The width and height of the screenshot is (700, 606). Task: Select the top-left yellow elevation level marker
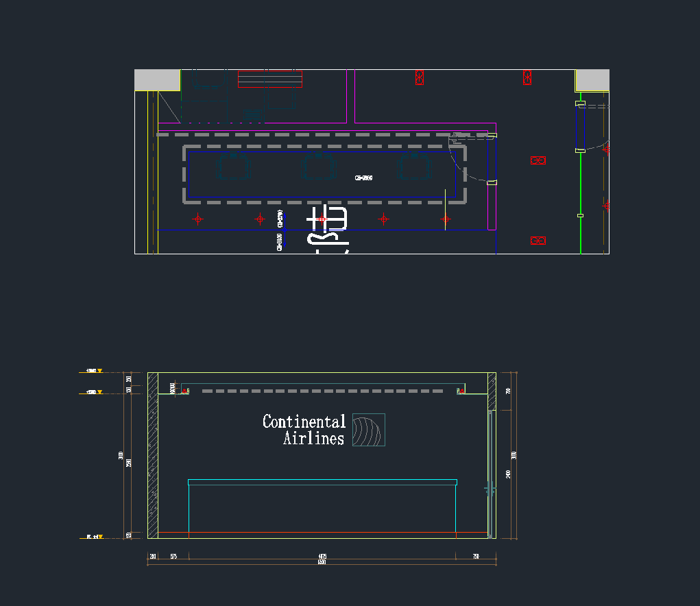point(99,371)
